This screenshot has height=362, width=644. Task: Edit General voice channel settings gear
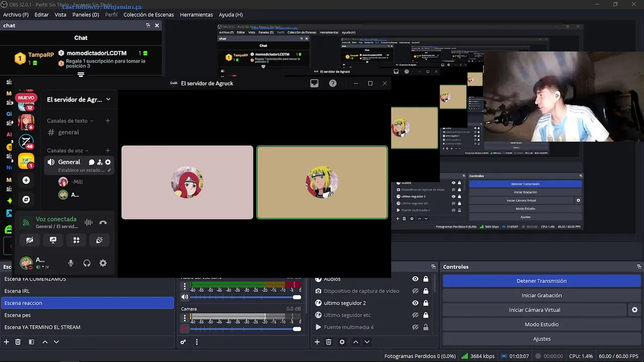click(108, 162)
